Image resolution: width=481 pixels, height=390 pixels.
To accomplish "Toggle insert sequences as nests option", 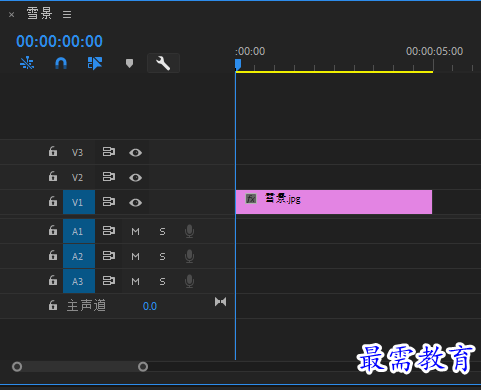I will 27,63.
